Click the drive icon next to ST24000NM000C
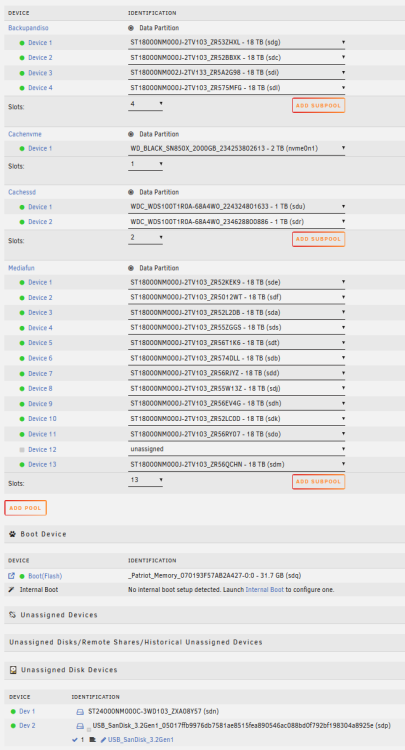Viewport: 405px width, 750px height. click(x=80, y=712)
